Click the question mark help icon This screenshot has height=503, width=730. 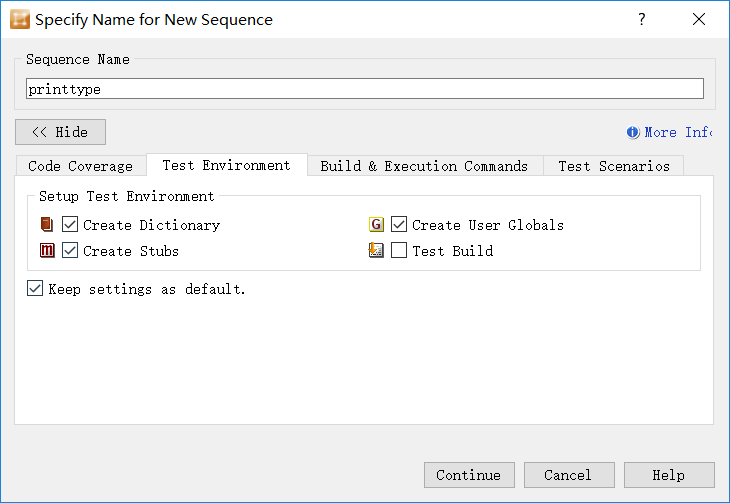pos(642,19)
